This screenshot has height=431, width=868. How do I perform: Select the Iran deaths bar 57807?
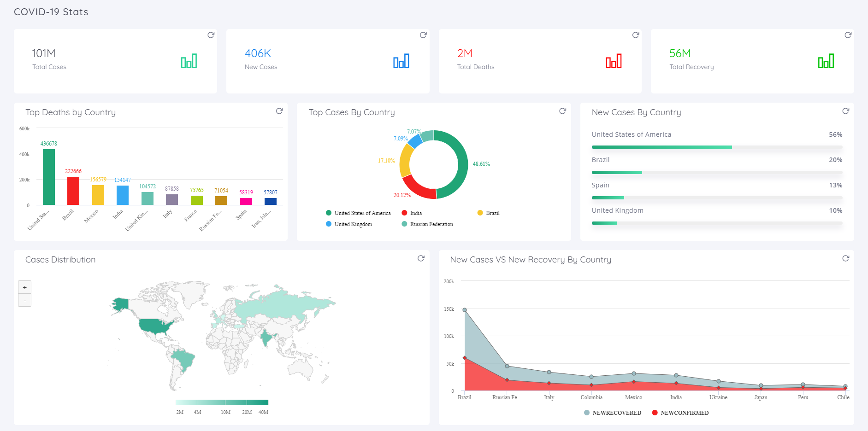coord(271,201)
